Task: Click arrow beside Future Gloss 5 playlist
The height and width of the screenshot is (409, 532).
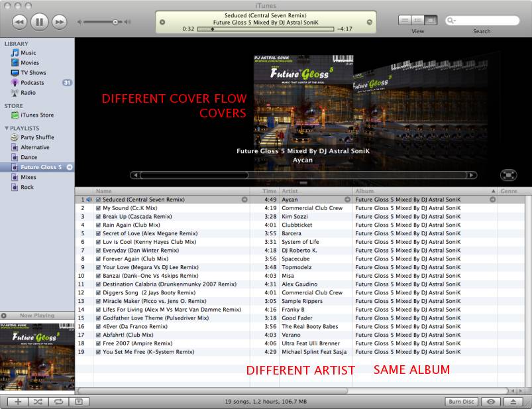Action: pos(70,167)
